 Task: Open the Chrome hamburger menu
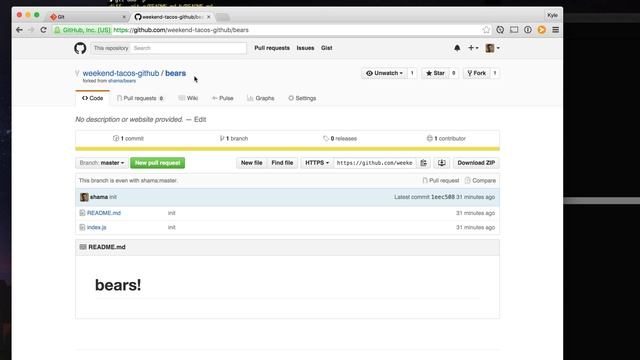point(556,30)
